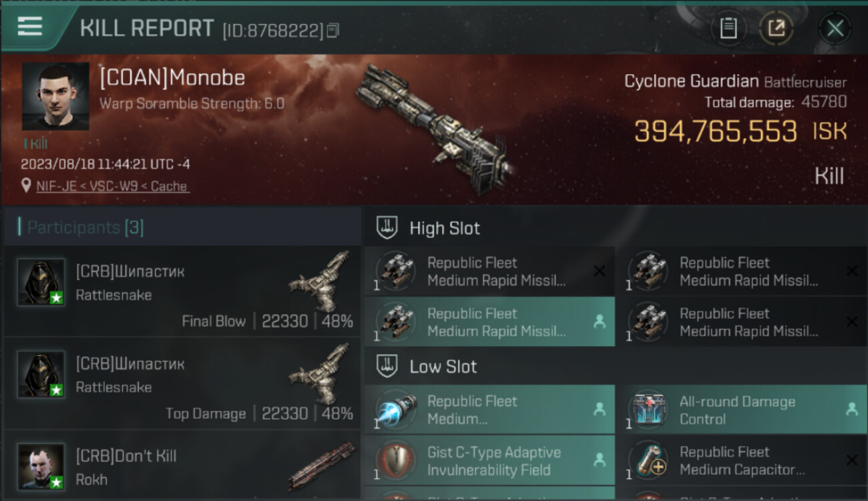Close the kill report window
The image size is (868, 501).
click(835, 29)
